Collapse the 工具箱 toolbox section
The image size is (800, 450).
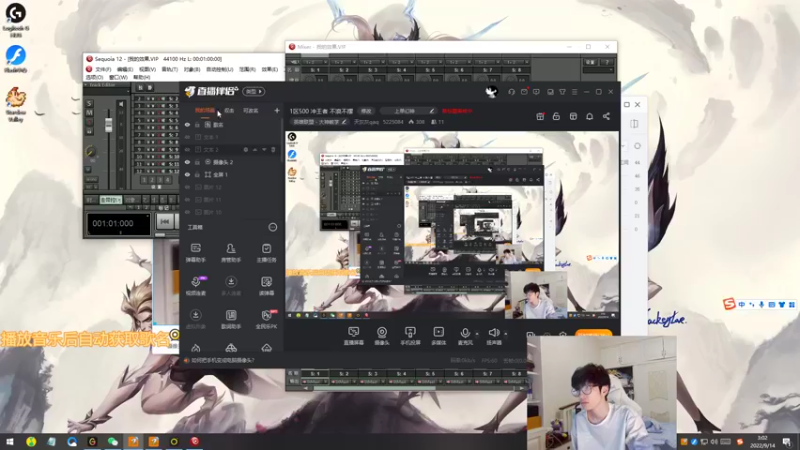click(x=273, y=227)
